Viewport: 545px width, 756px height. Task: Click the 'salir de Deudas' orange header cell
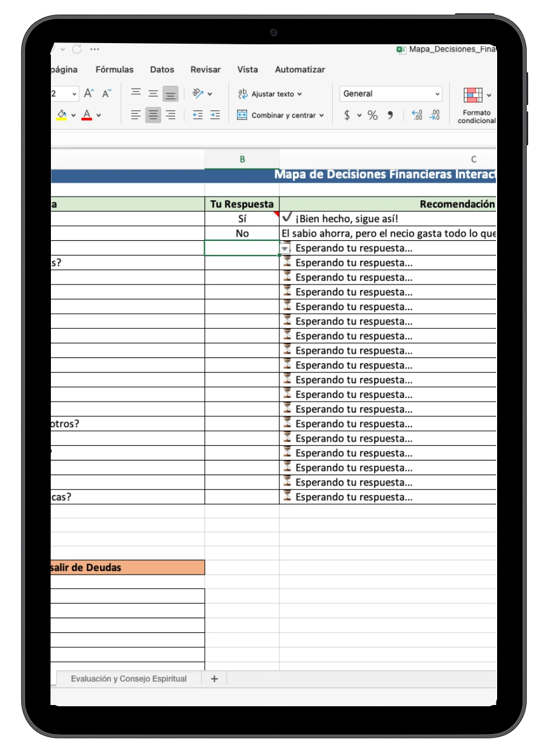127,567
